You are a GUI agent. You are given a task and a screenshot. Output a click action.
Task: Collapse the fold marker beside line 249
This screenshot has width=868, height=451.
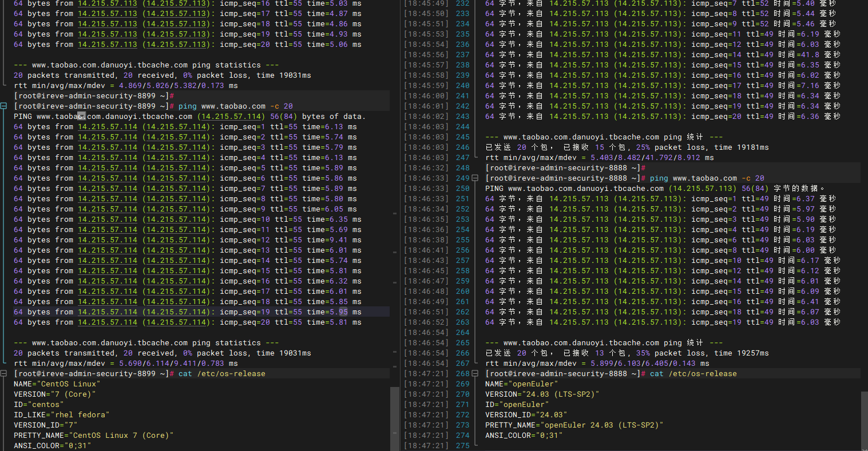[x=475, y=178]
